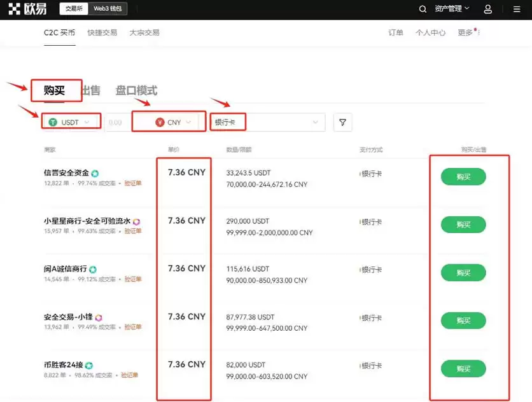532x402 pixels.
Task: Switch to Web3钱包 mode
Action: (106, 9)
